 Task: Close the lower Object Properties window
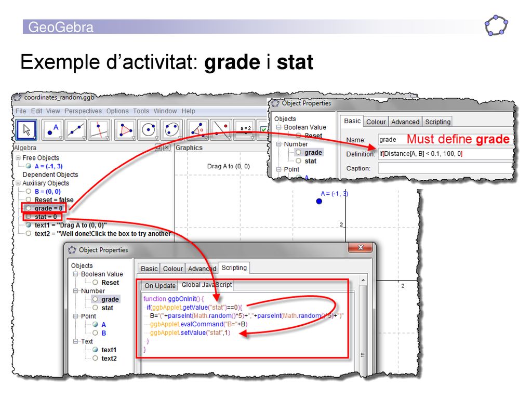tap(361, 248)
